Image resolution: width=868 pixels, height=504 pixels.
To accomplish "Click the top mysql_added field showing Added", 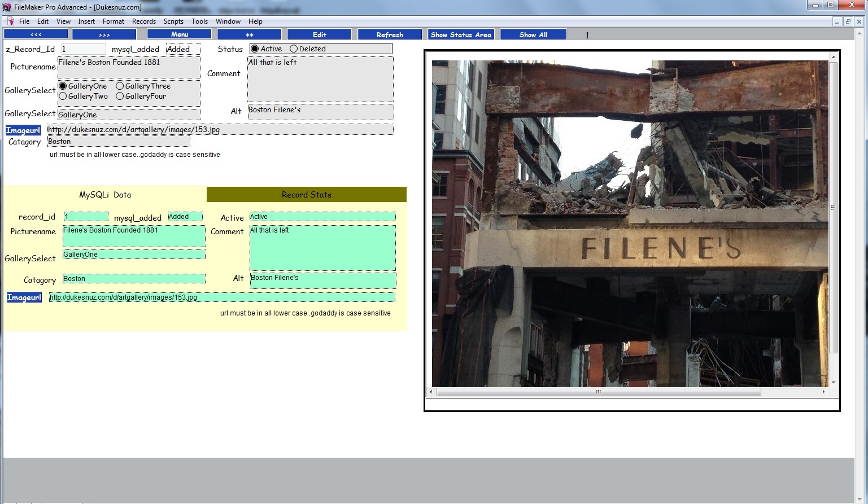I will coord(183,49).
